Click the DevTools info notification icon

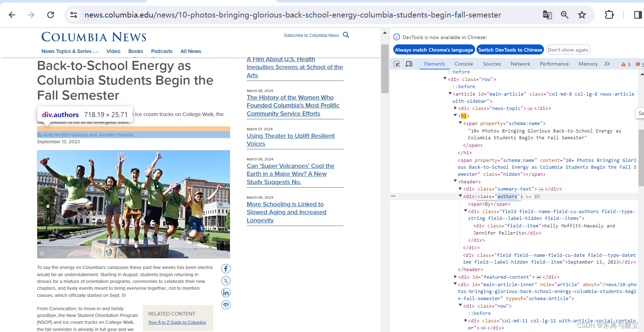point(397,37)
